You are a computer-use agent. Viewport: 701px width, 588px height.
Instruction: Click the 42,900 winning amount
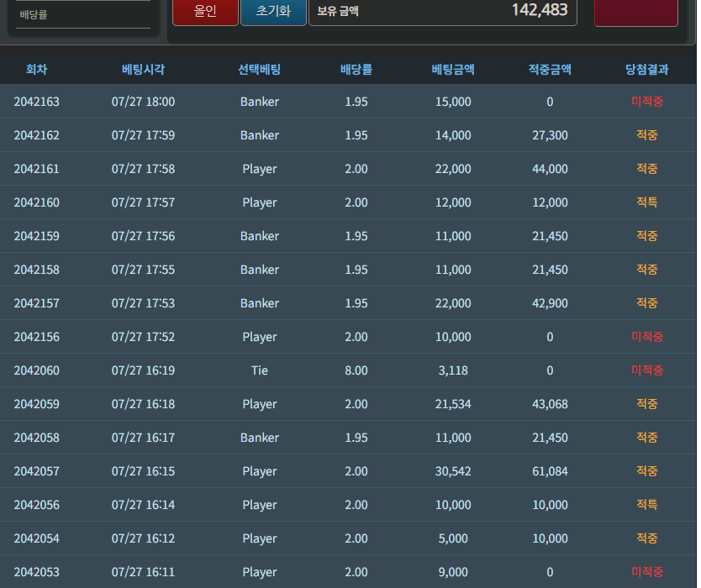point(550,303)
